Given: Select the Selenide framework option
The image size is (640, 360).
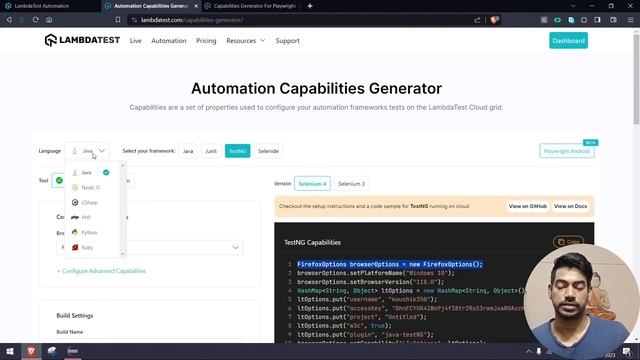Looking at the screenshot, I should click(x=268, y=151).
